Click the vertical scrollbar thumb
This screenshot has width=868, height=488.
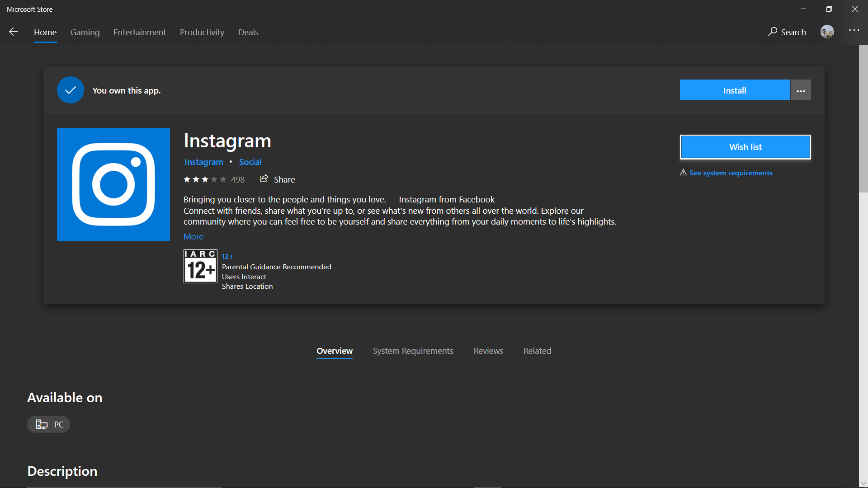(863, 119)
